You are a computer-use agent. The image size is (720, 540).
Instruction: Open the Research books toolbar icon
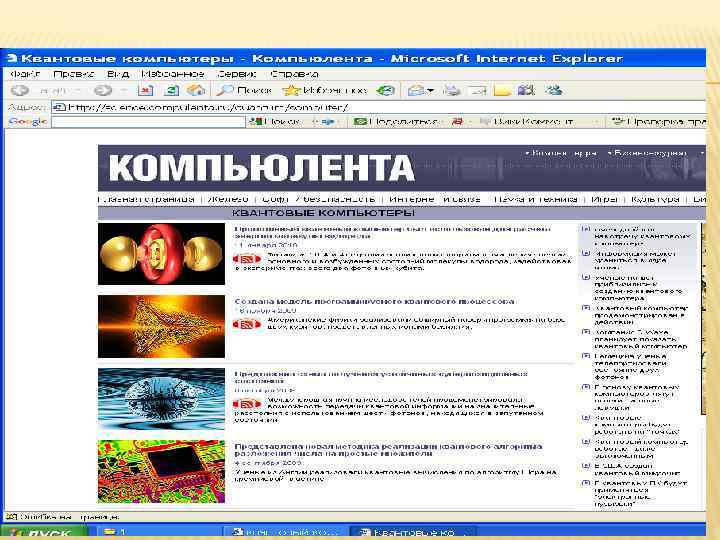[x=526, y=90]
